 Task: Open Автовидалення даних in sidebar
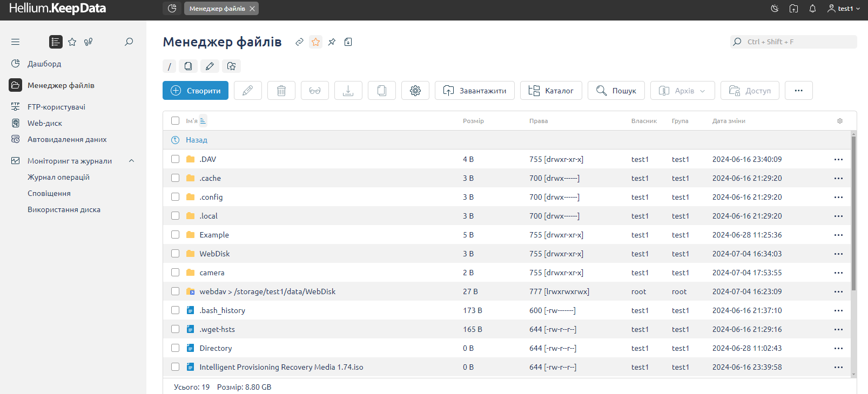pos(67,139)
